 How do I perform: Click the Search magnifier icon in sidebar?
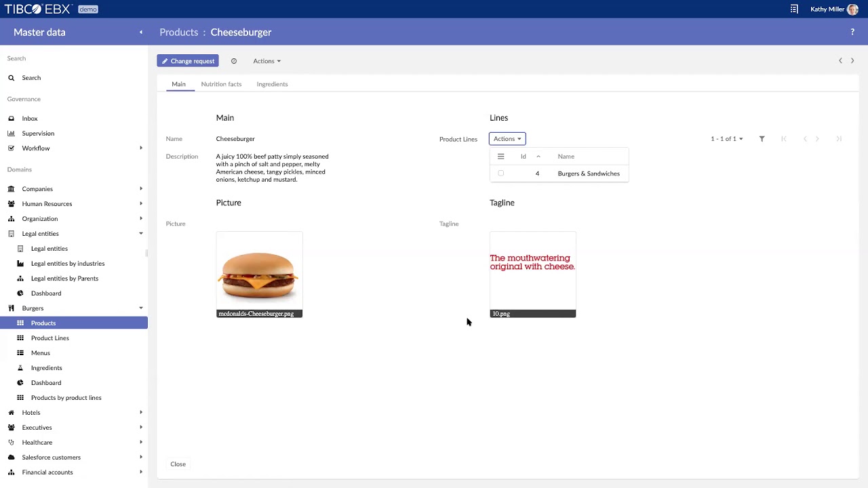(x=11, y=78)
